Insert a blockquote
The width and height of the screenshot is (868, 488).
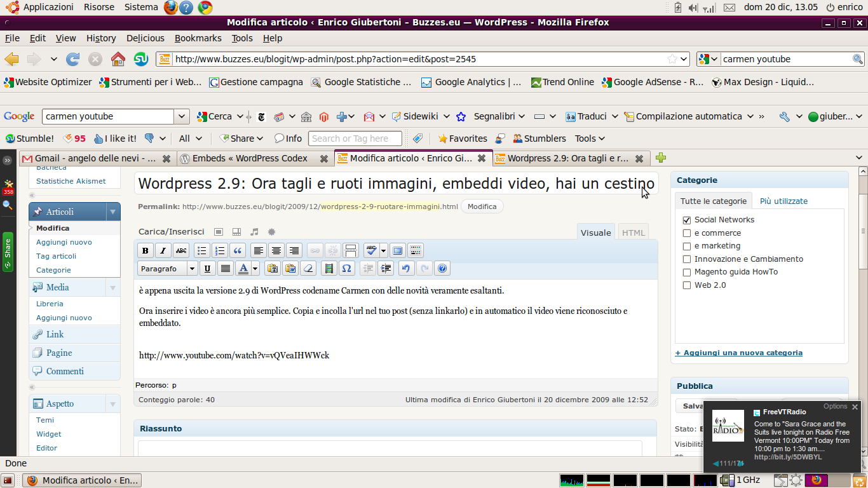click(x=237, y=250)
